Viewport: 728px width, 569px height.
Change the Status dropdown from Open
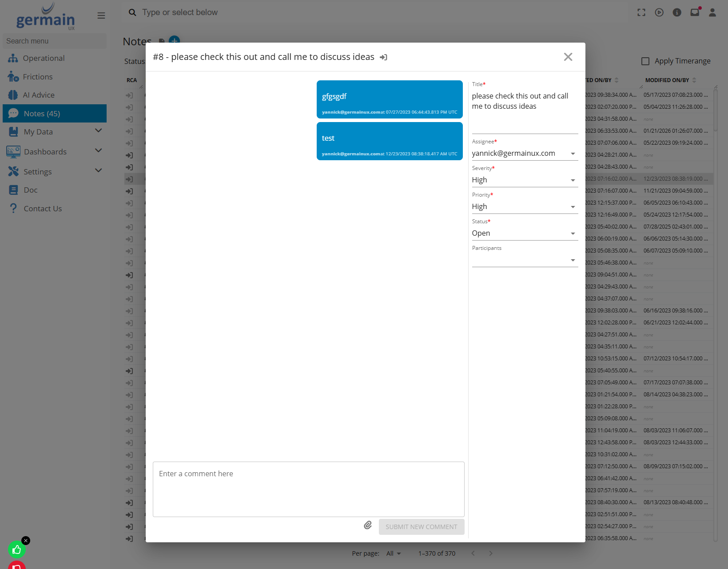[x=524, y=233]
